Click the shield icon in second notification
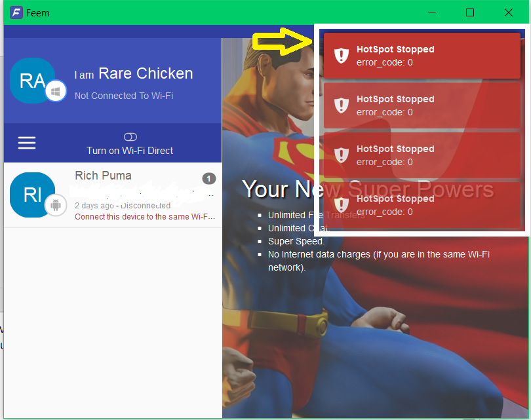 pos(342,105)
